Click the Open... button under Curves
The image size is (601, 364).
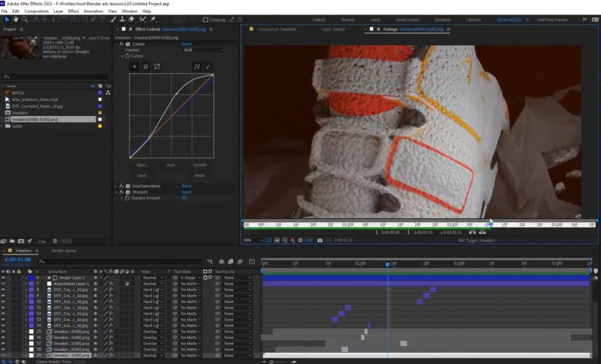pos(142,165)
